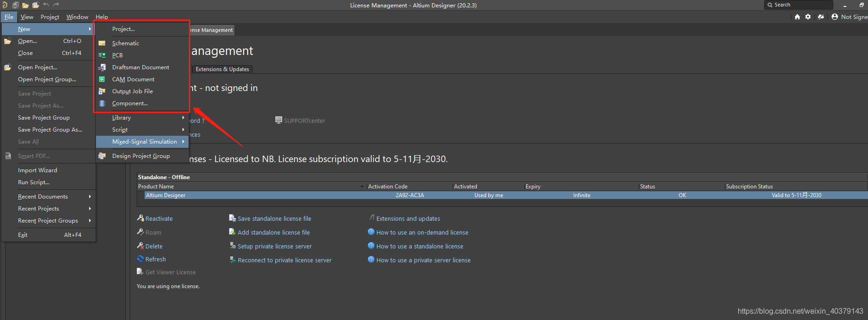Switch to the Extensions & Updates tab

click(222, 69)
